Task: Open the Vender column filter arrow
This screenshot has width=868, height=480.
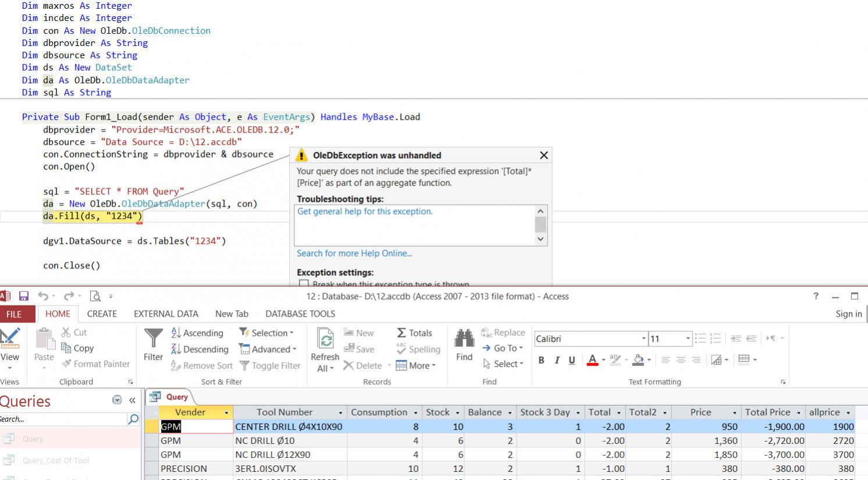Action: pos(226,413)
